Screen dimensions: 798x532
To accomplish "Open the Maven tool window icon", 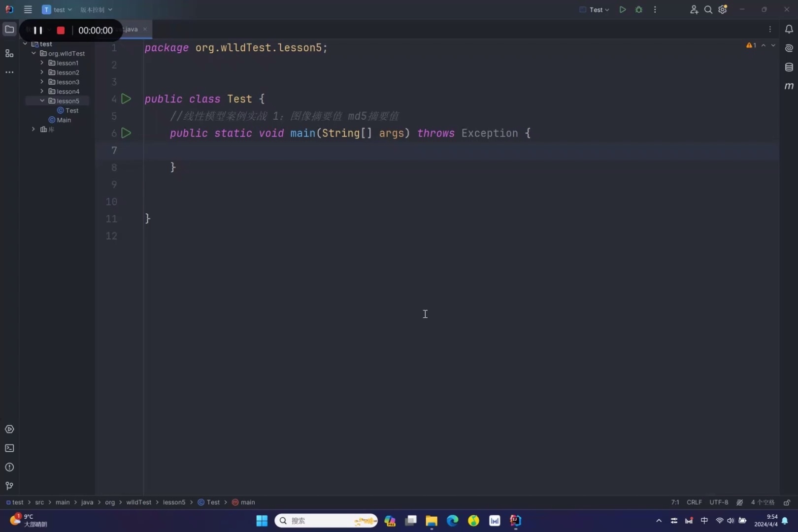I will click(x=789, y=86).
